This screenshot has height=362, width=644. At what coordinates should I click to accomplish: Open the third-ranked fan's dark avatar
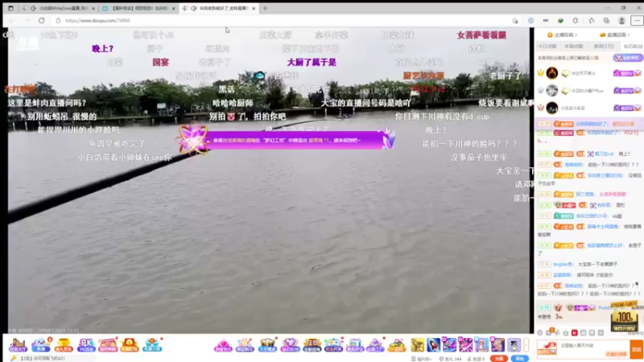click(552, 108)
